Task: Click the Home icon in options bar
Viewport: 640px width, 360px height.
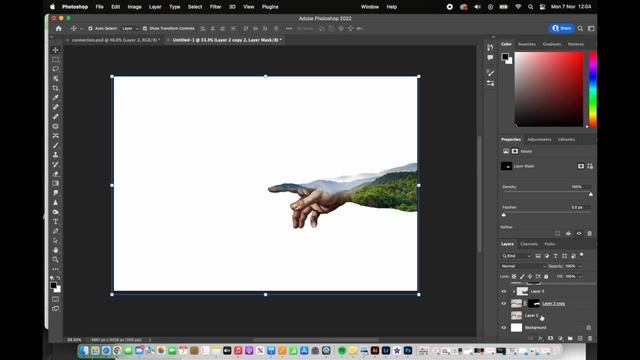Action: point(58,29)
